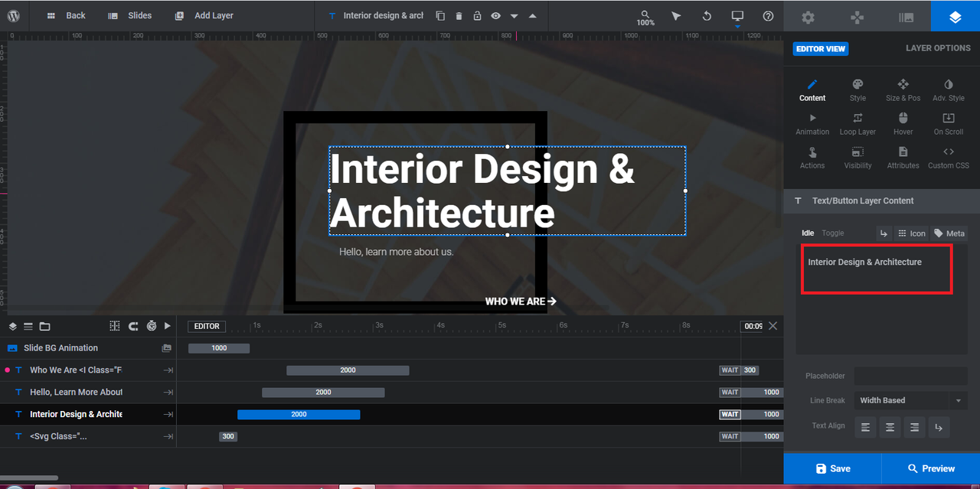This screenshot has width=980, height=489.
Task: Close the timeline with X icon
Action: [773, 326]
